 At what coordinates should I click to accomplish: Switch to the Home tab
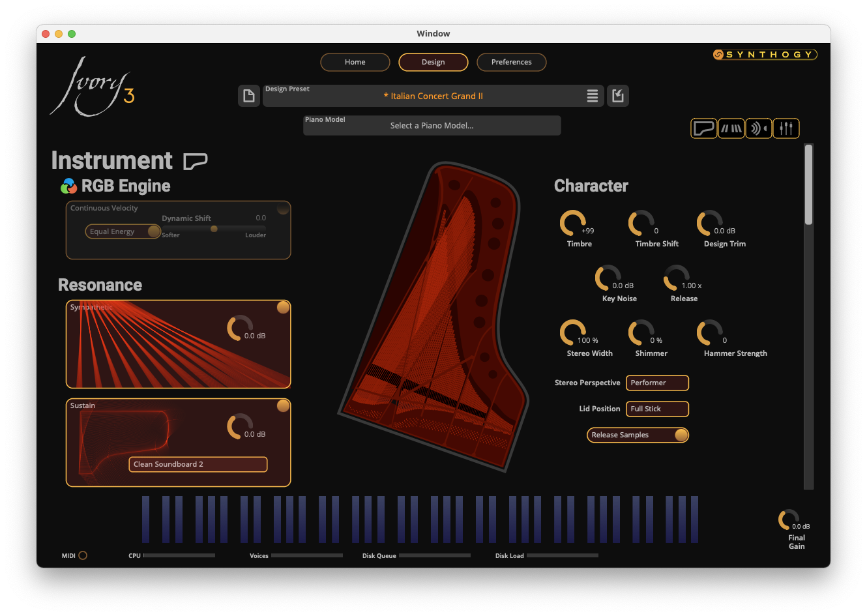pyautogui.click(x=355, y=62)
